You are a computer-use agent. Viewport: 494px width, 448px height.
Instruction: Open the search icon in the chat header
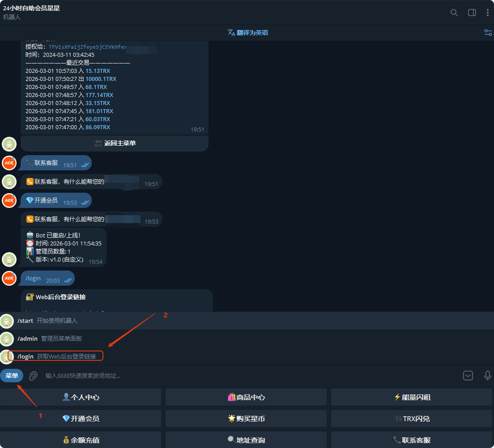[454, 13]
